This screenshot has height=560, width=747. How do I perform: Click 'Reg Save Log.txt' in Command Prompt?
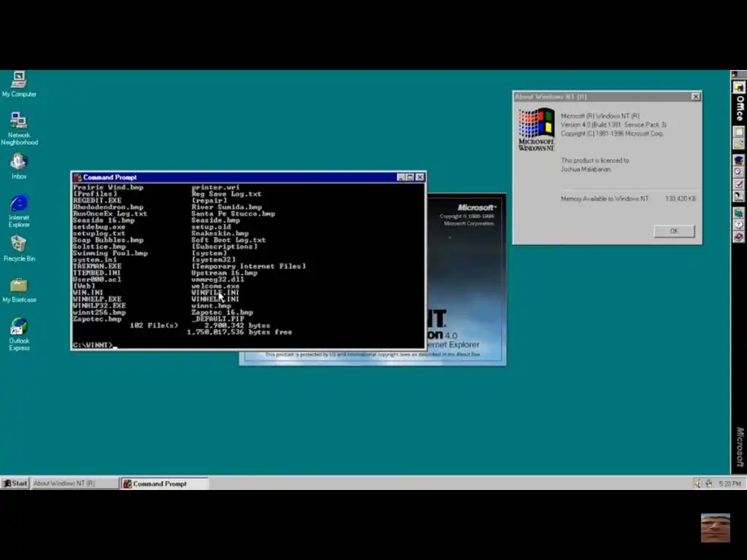(x=226, y=194)
